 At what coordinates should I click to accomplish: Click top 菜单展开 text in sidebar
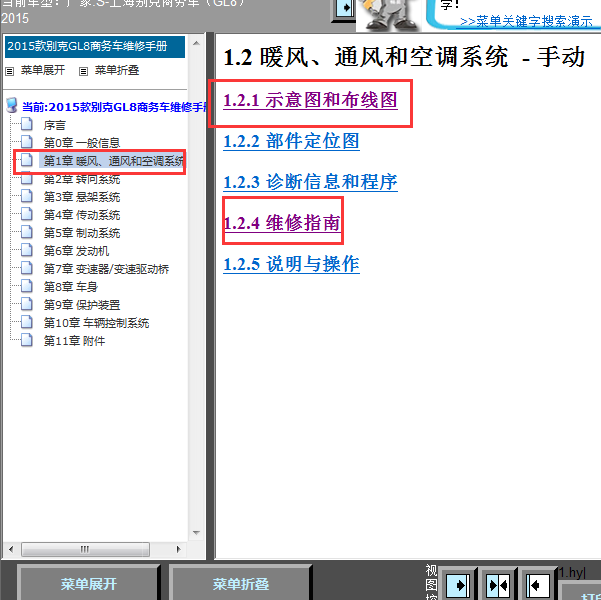[x=43, y=70]
